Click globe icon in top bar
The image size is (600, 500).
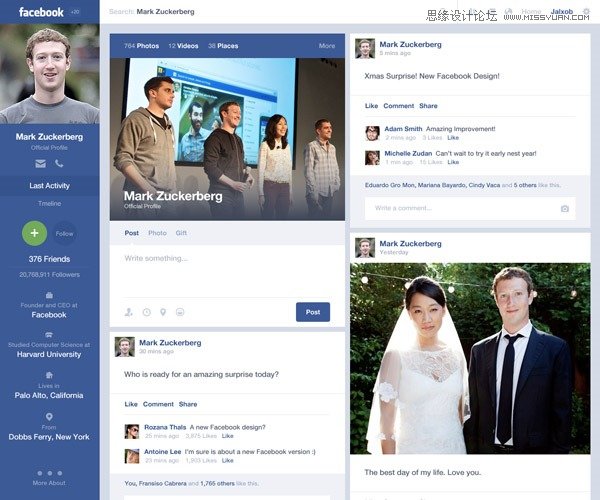click(509, 11)
